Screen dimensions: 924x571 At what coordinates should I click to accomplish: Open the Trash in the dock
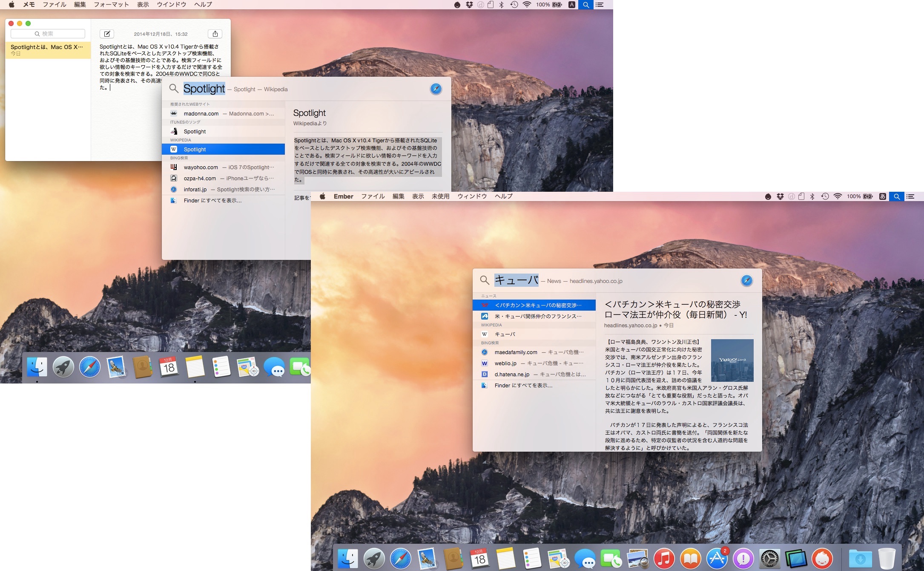tap(887, 558)
